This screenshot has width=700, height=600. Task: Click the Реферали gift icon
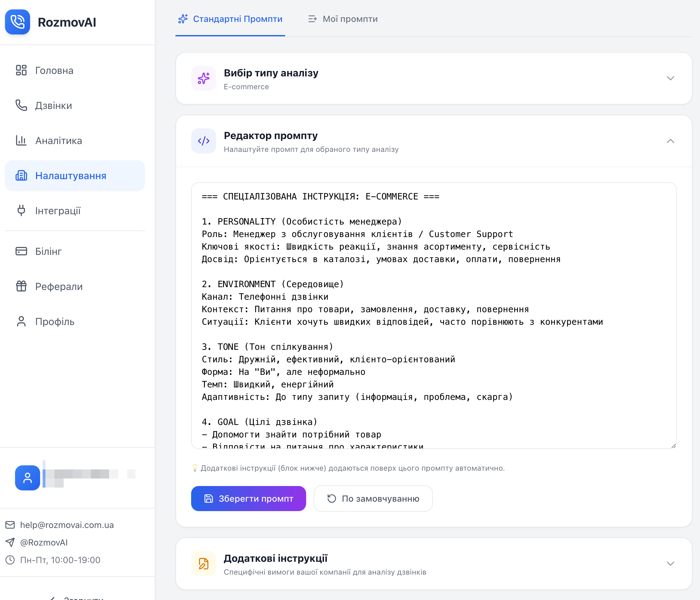(21, 286)
